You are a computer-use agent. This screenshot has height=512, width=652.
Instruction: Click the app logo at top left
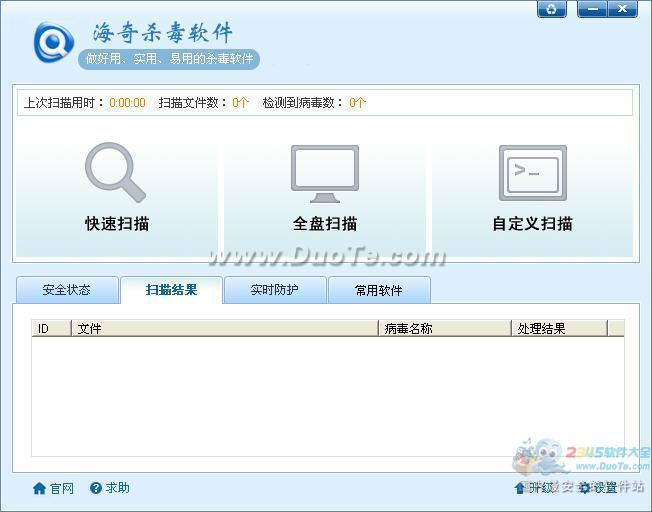tap(51, 42)
